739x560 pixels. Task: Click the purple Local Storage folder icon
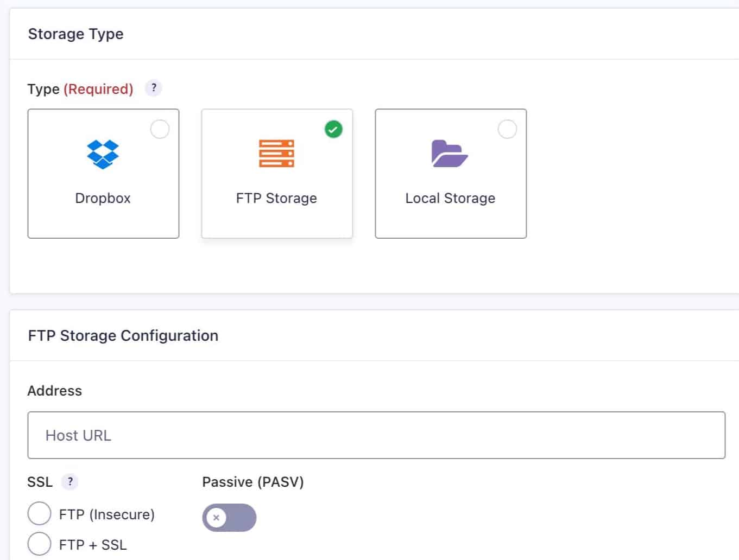coord(450,154)
